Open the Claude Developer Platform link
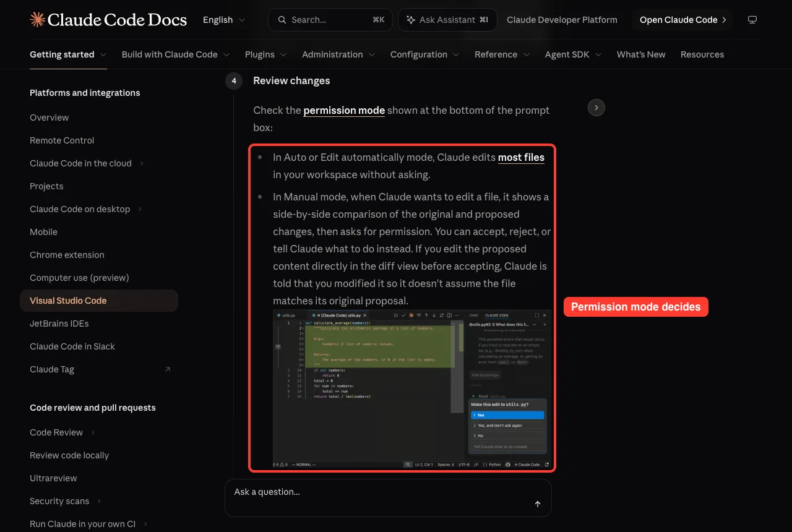Viewport: 792px width, 532px height. tap(562, 20)
